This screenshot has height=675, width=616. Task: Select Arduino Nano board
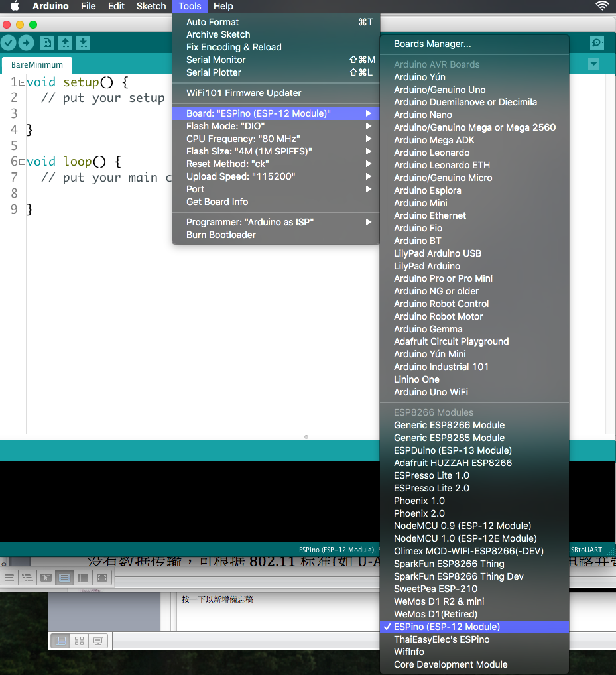point(474,115)
